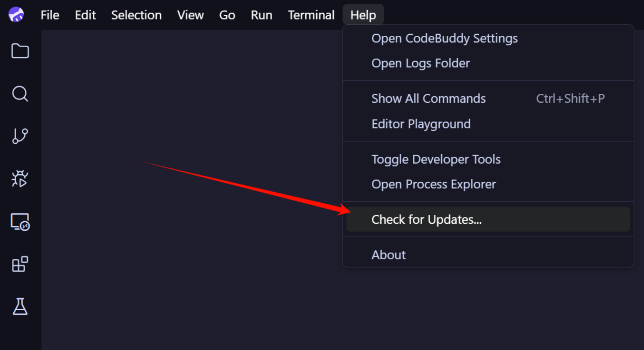Open the View menu
The width and height of the screenshot is (644, 350).
click(190, 15)
